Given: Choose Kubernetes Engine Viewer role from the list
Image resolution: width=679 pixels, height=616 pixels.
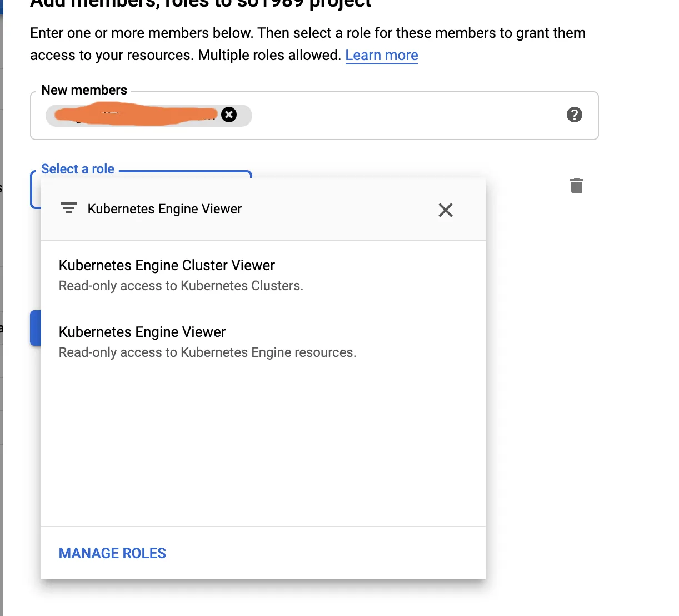Looking at the screenshot, I should [x=142, y=332].
